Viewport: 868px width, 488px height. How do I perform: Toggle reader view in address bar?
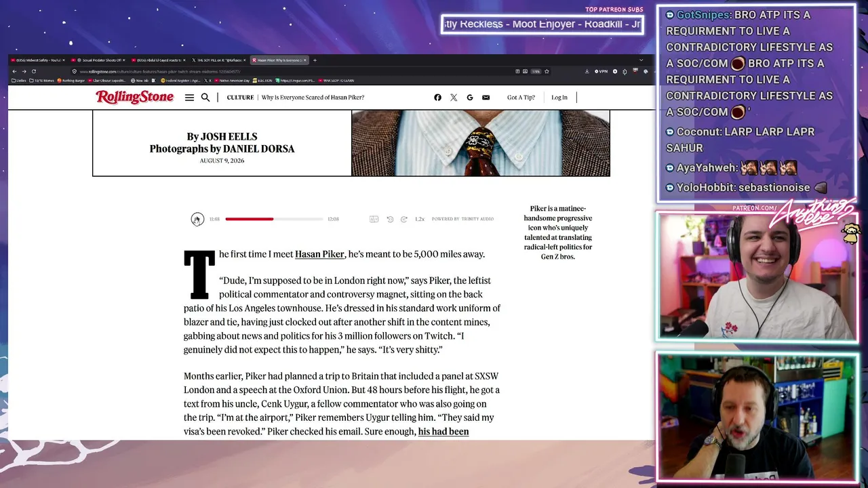517,71
